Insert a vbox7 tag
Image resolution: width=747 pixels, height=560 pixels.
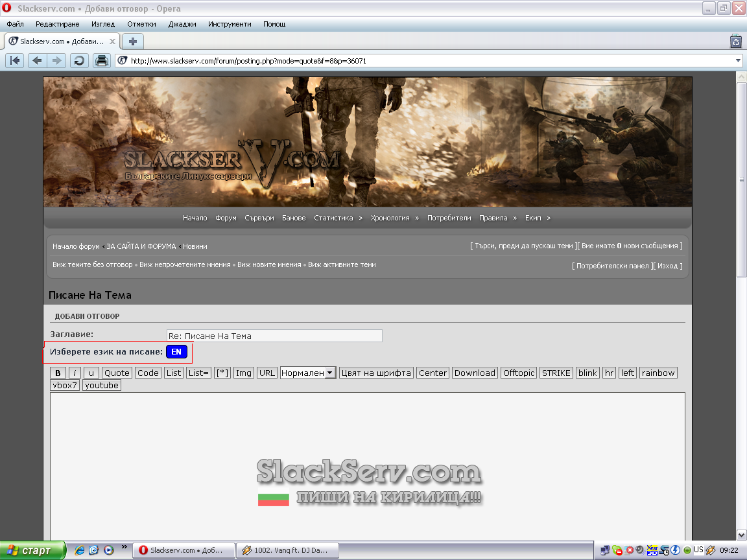coord(65,385)
